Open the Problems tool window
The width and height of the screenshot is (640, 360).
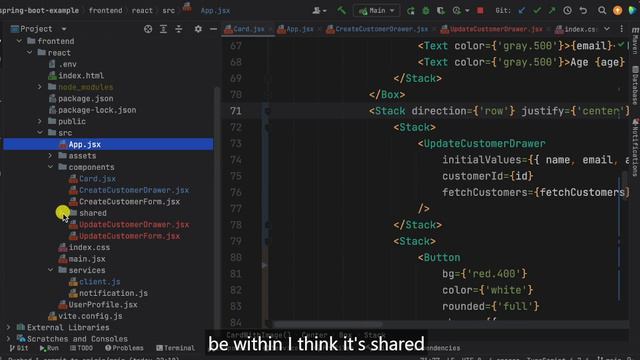coord(124,348)
